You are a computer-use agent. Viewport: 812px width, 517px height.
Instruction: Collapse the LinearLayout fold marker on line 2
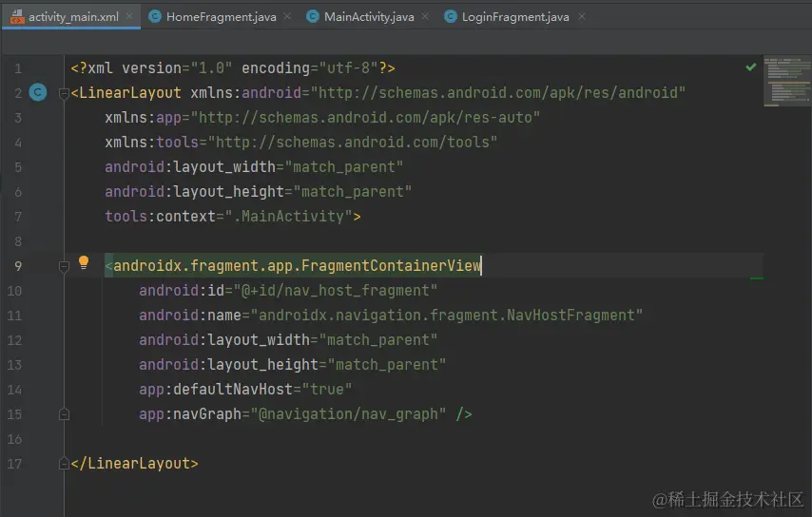(x=65, y=94)
